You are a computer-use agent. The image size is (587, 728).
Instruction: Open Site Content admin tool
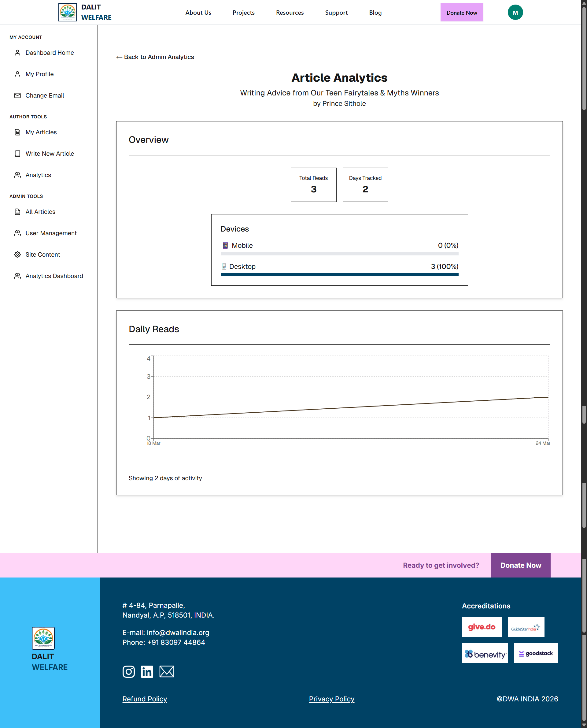coord(42,254)
